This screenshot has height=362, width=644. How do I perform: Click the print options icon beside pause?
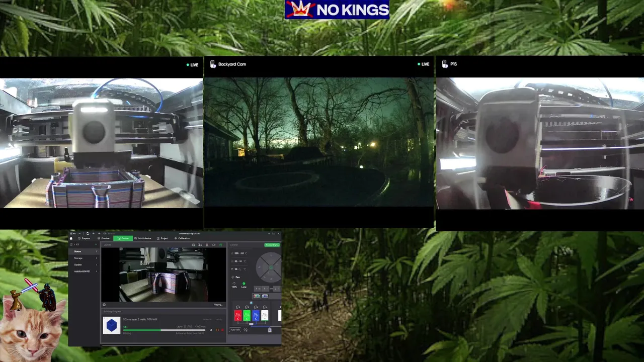click(x=211, y=330)
